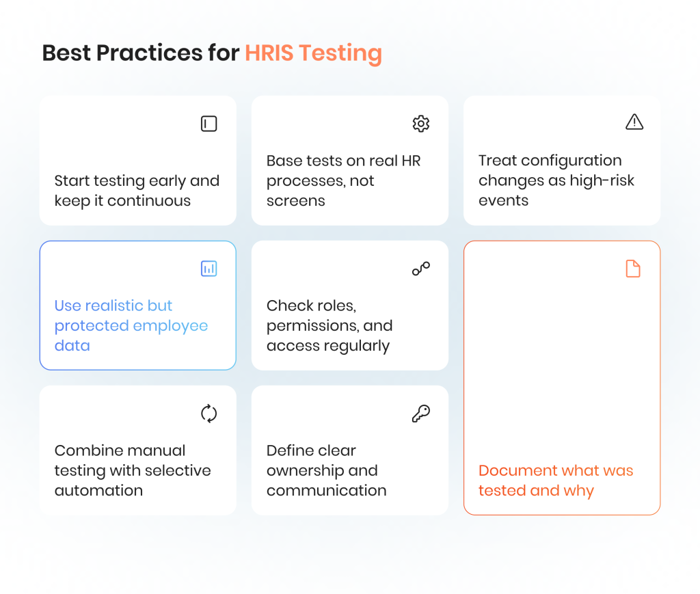This screenshot has width=700, height=594.
Task: Select 'Start testing early and keep it continuous' text
Action: [x=137, y=191]
